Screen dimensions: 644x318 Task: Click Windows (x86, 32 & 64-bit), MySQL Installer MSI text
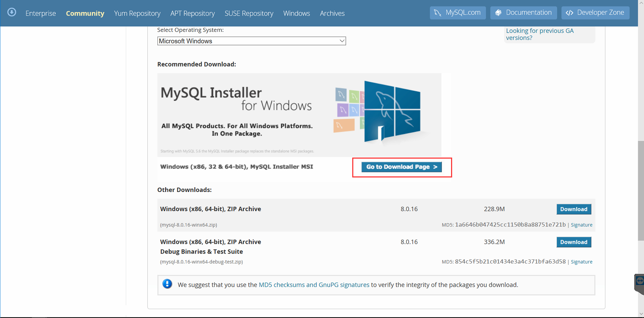[x=237, y=167]
